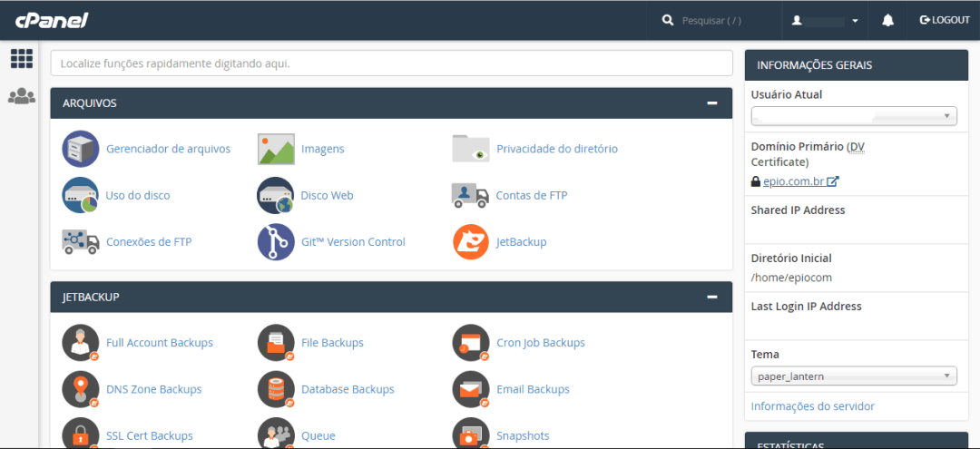
Task: Click the notifications bell icon
Action: pyautogui.click(x=887, y=20)
